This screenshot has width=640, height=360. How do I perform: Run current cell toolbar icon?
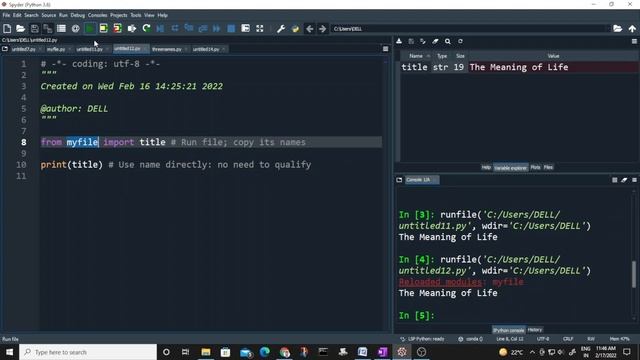point(104,29)
